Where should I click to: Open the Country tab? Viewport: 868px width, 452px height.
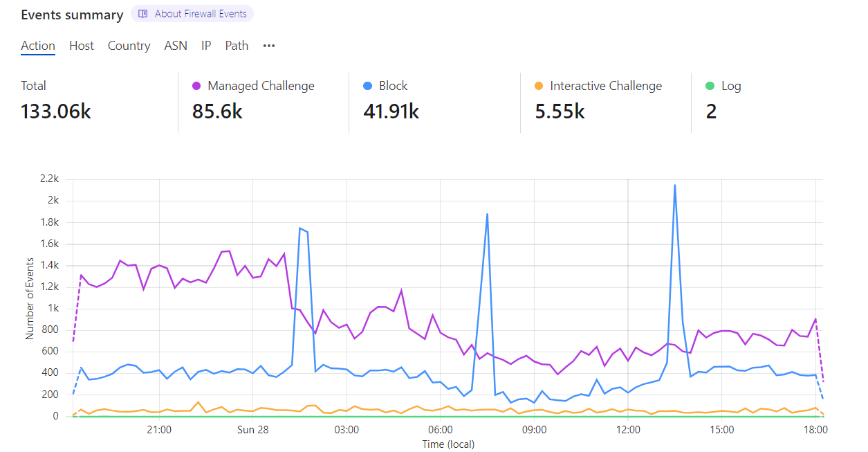tap(129, 46)
